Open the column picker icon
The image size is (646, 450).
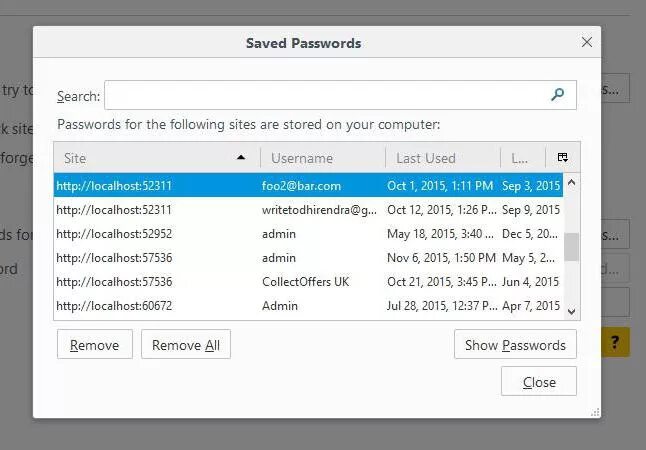[x=563, y=158]
